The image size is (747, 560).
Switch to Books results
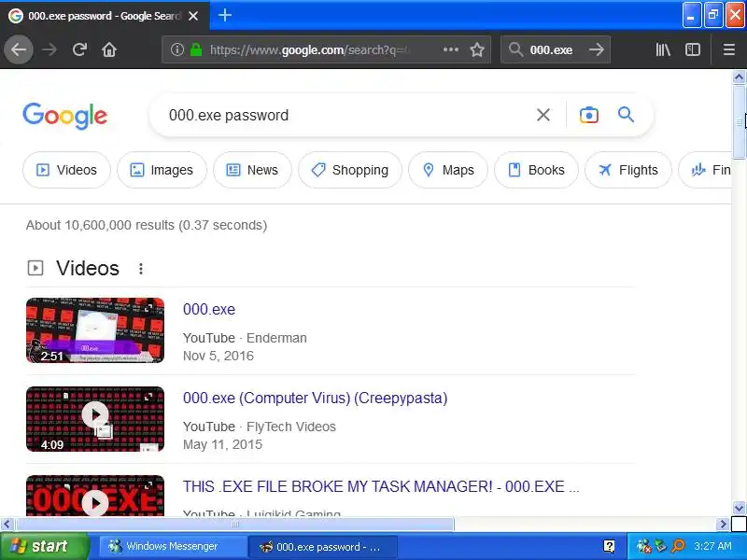click(536, 170)
